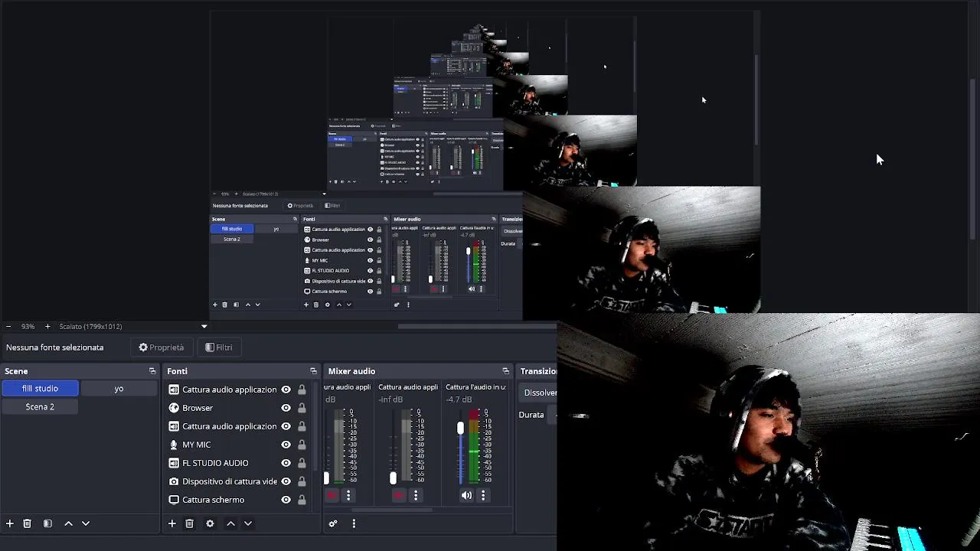Remove selected scene with trash icon

(x=27, y=523)
